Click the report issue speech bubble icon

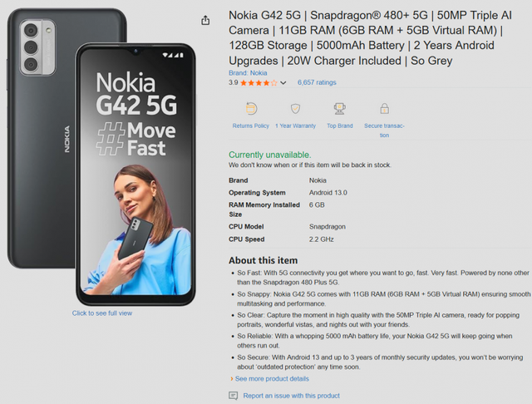point(233,396)
